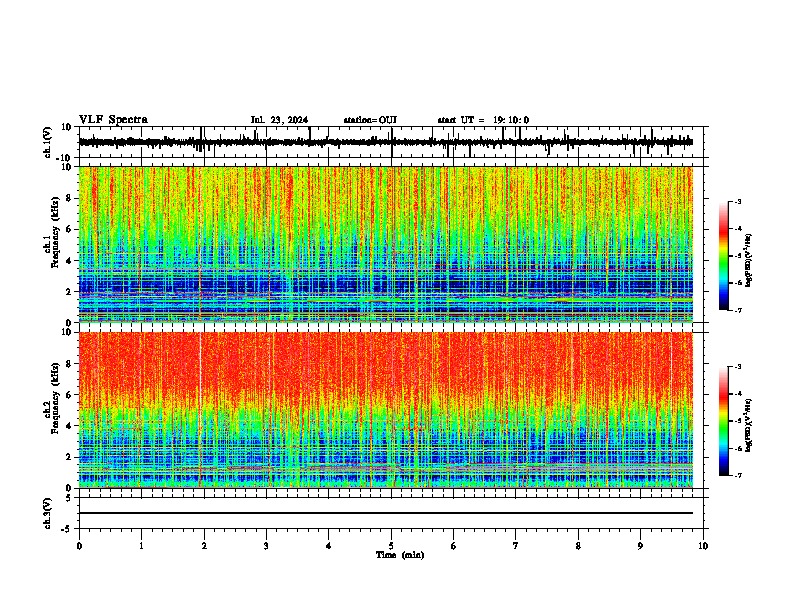The width and height of the screenshot is (792, 612).
Task: Click time axis tick label "2"
Action: (204, 546)
